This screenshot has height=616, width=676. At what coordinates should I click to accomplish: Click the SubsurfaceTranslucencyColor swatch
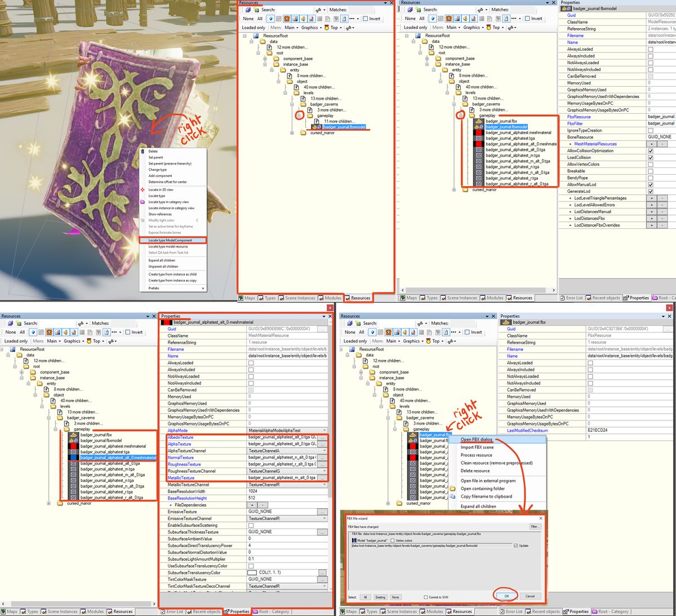[252, 573]
